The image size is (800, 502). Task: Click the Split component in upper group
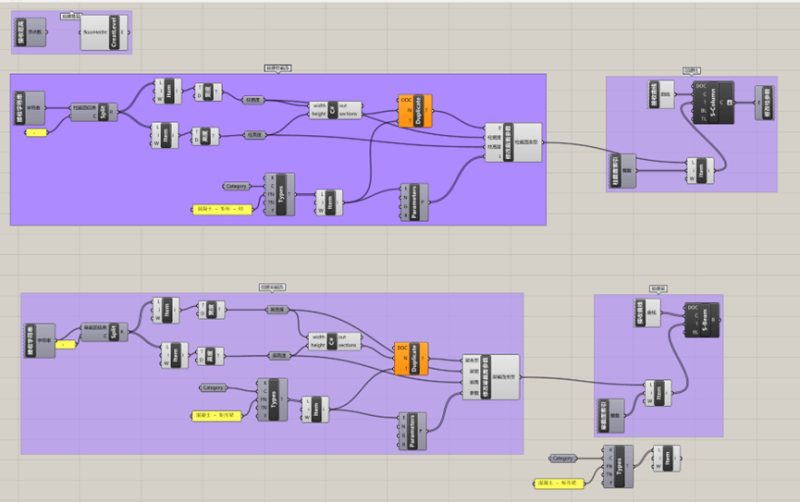click(x=103, y=111)
